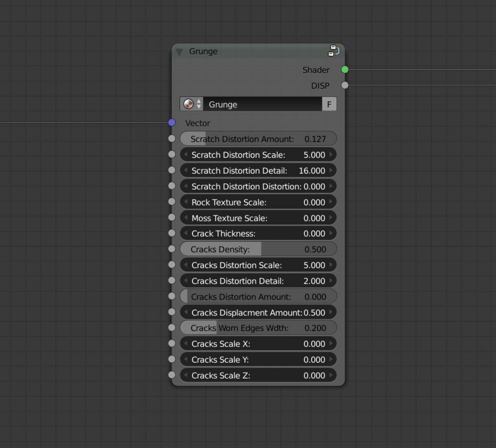The image size is (496, 448).
Task: Click the input socket beside Crack Thickness
Action: (x=171, y=233)
